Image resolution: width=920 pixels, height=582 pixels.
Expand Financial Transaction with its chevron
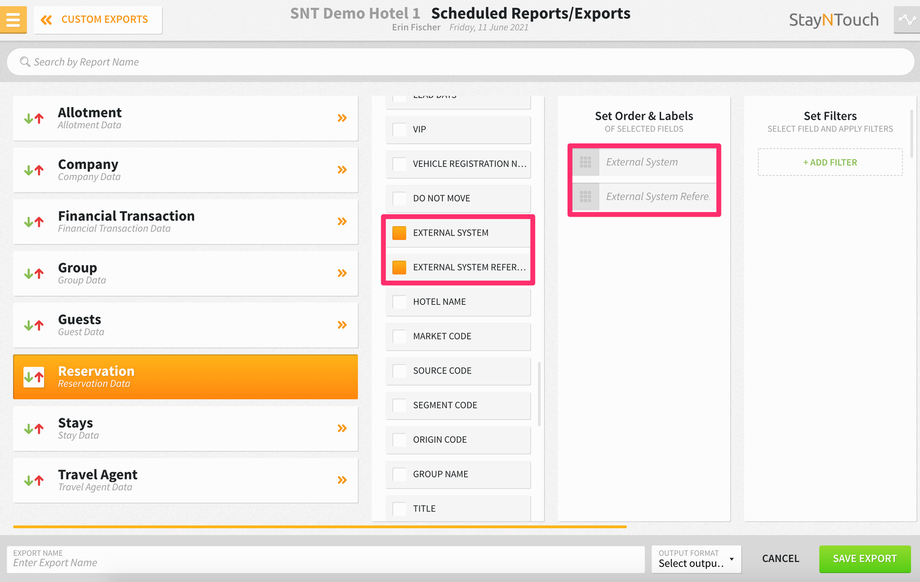342,221
